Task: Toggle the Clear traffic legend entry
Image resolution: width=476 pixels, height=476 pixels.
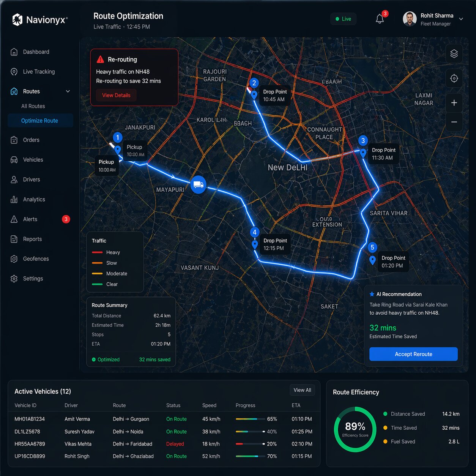Action: point(112,284)
